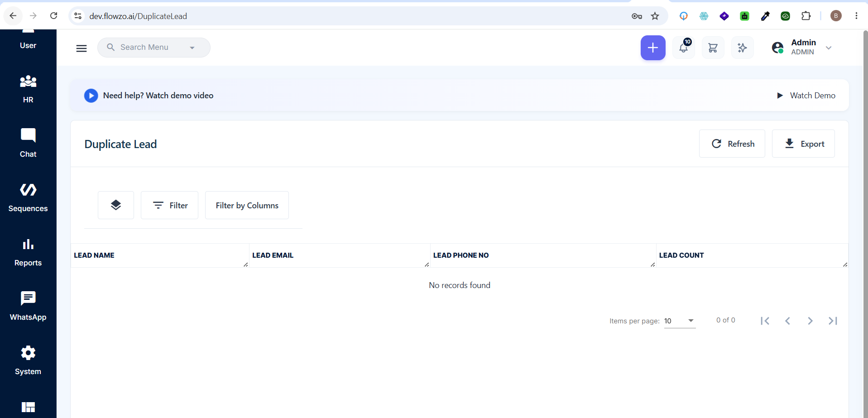Open the User item in sidebar

tap(28, 41)
